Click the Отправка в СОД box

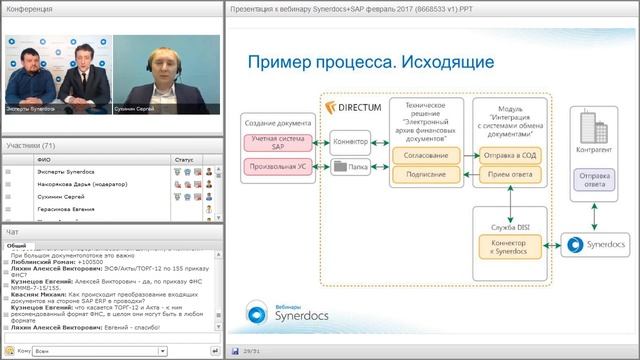pos(510,156)
